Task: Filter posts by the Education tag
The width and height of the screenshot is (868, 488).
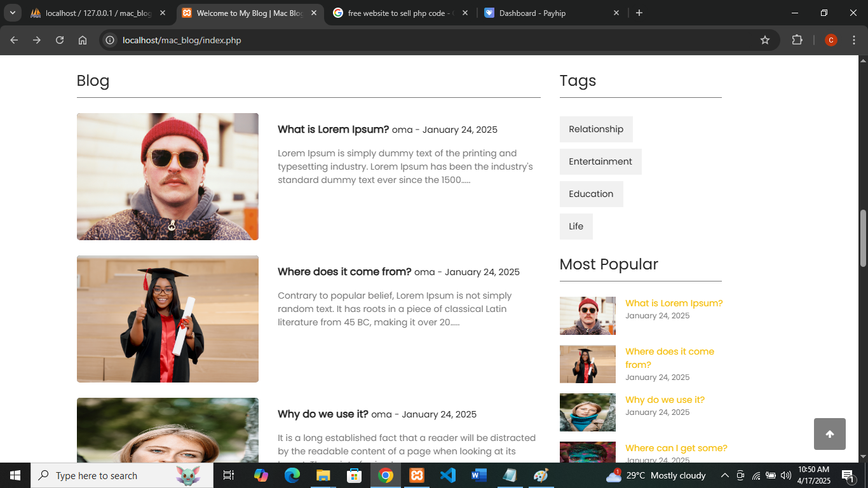Action: (x=591, y=194)
